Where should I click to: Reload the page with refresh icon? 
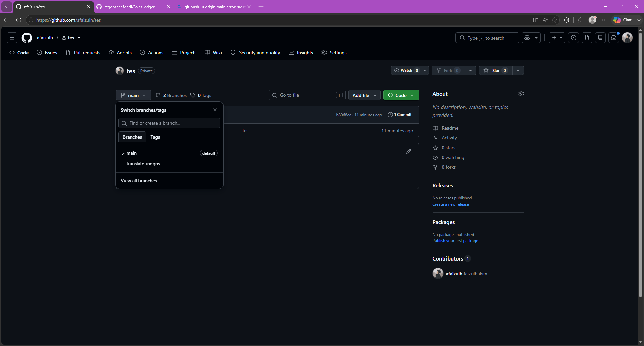19,20
